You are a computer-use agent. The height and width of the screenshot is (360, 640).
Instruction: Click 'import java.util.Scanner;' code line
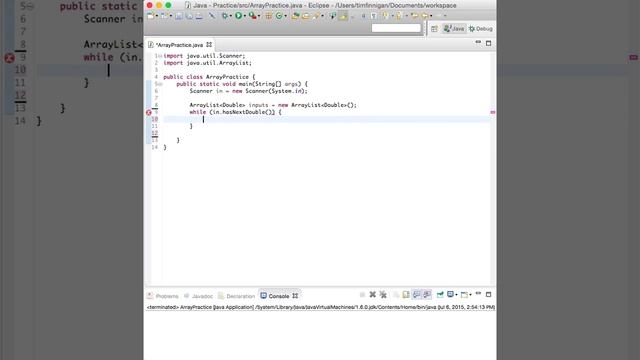pos(204,56)
